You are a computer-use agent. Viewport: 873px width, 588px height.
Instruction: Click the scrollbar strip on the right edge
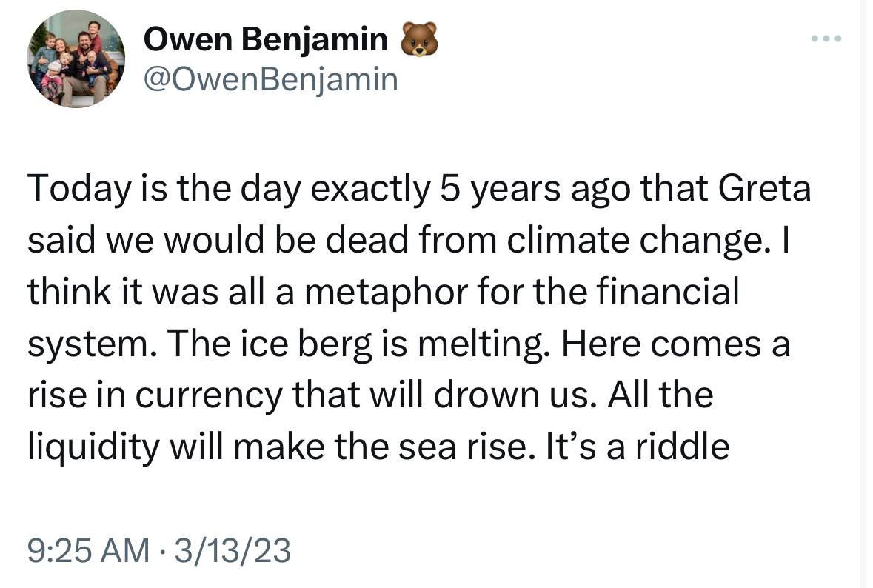[x=866, y=296]
